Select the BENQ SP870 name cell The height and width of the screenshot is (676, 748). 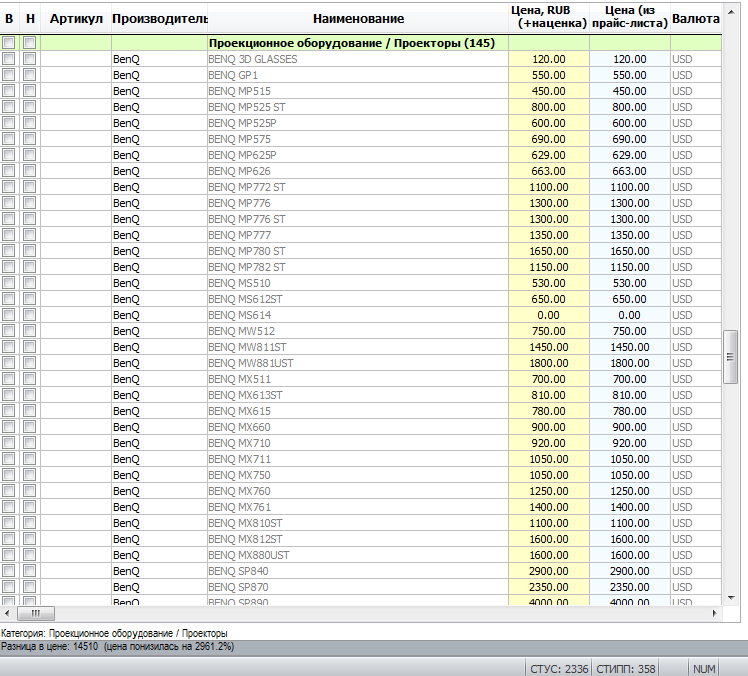click(358, 587)
